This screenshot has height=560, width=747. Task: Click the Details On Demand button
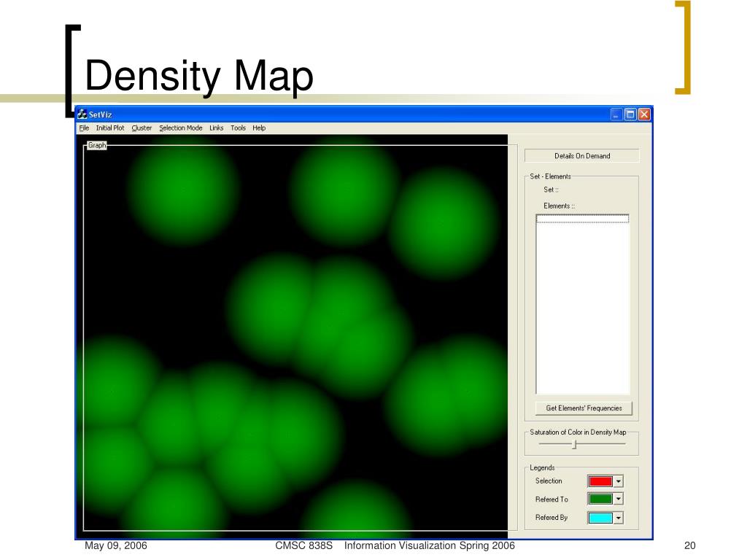click(581, 156)
